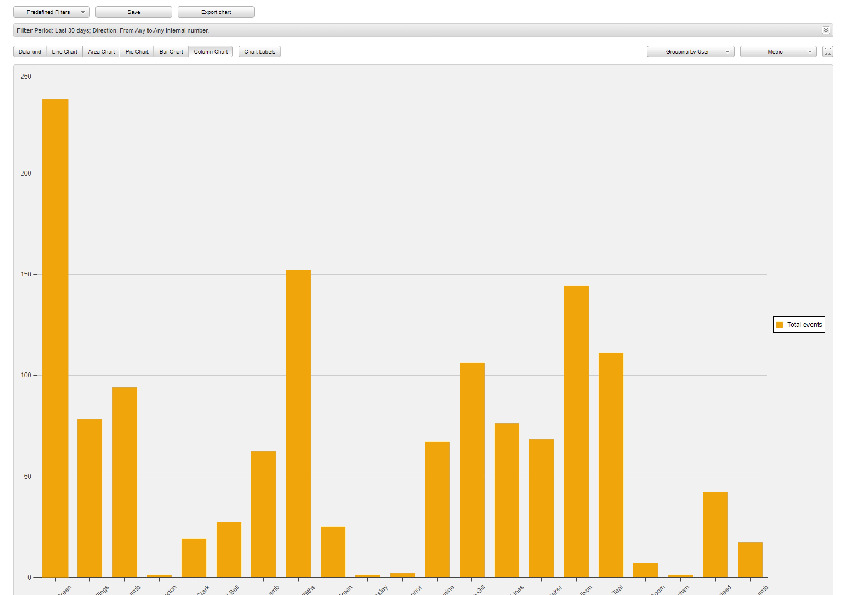842x595 pixels.
Task: Select the Column Chart tab
Action: 211,51
